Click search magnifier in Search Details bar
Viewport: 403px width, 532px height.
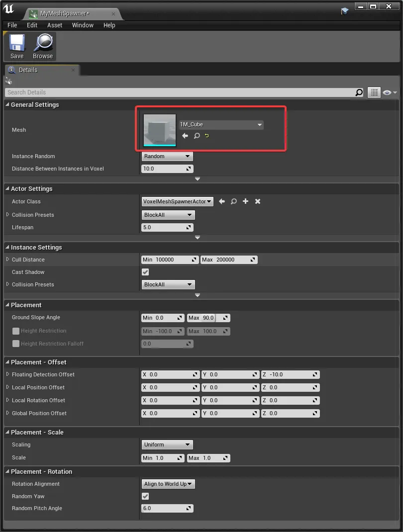[359, 92]
